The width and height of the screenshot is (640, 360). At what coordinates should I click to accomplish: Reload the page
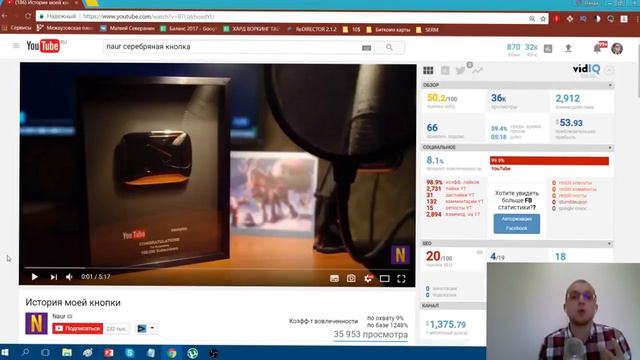(x=28, y=16)
